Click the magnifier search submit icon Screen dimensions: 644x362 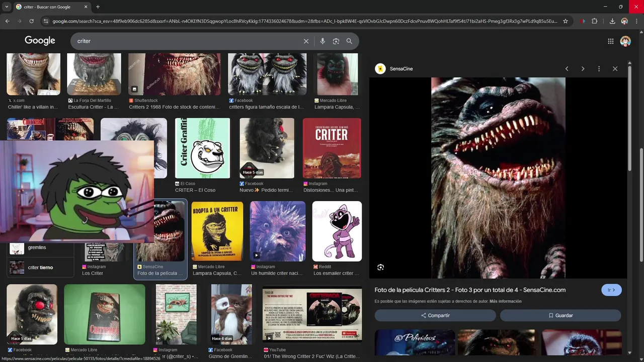point(349,41)
